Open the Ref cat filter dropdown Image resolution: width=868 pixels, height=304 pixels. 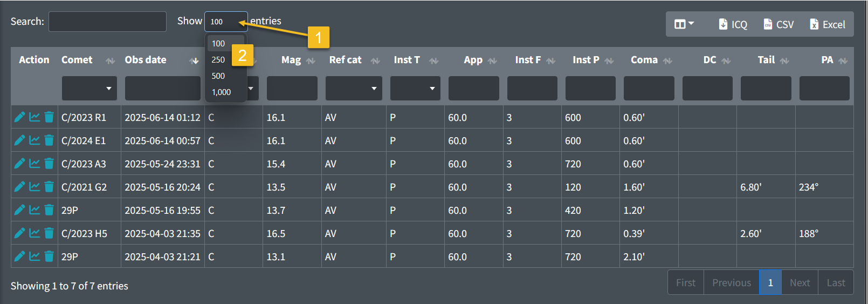tap(354, 88)
